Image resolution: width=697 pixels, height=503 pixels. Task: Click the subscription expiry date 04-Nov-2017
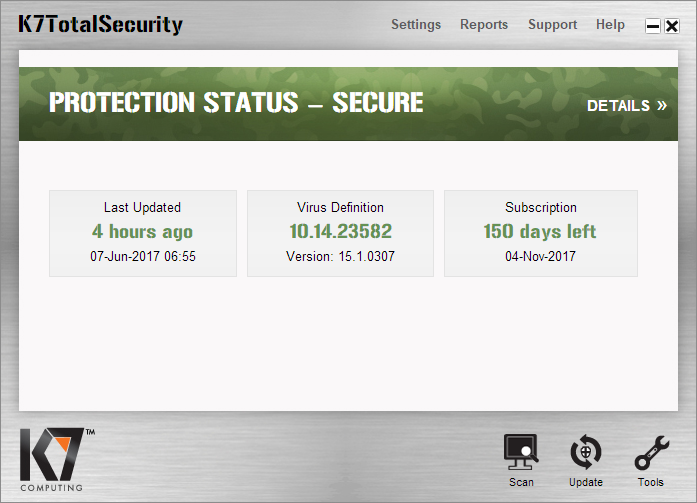[x=540, y=256]
